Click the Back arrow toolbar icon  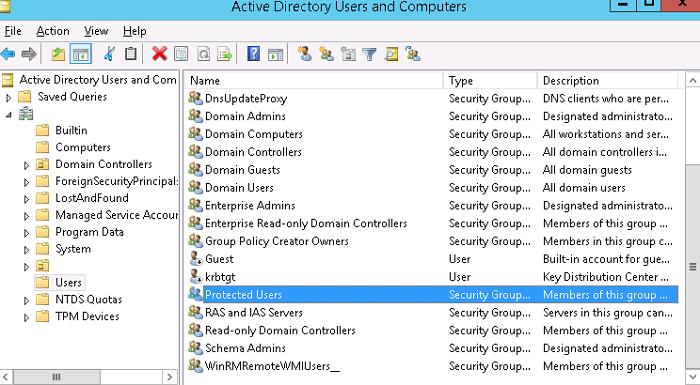pyautogui.click(x=8, y=54)
